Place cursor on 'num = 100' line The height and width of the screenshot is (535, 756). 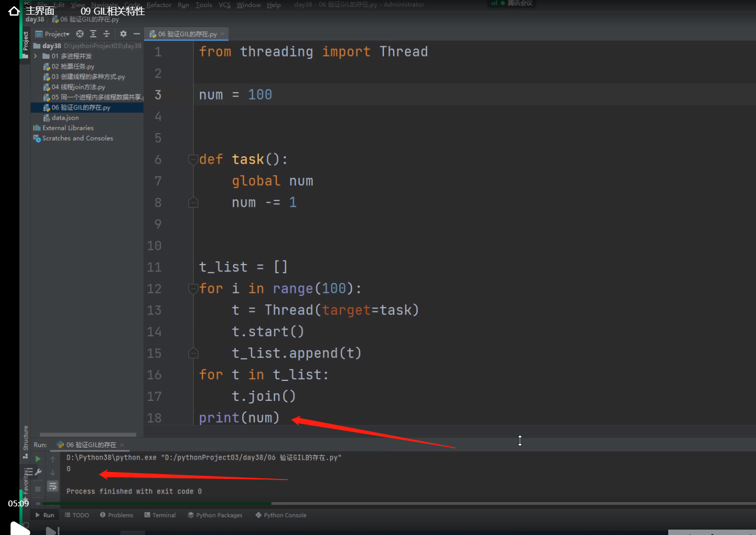click(235, 95)
